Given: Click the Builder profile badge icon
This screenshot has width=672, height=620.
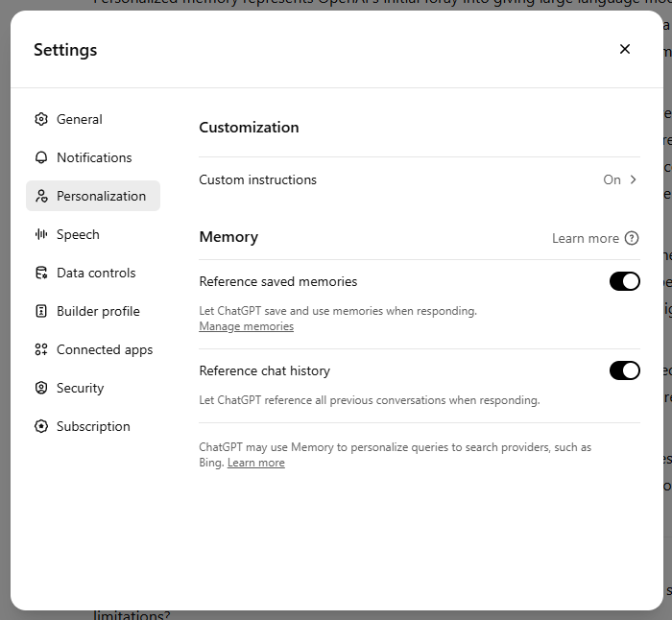Looking at the screenshot, I should click(41, 311).
